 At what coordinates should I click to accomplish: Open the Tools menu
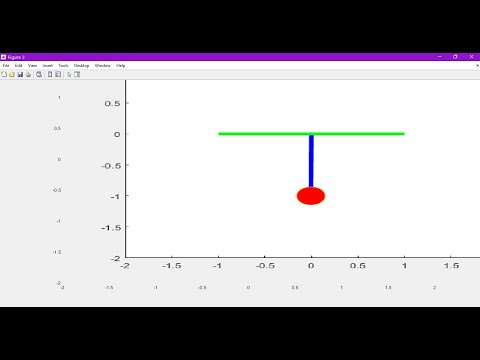coord(63,66)
